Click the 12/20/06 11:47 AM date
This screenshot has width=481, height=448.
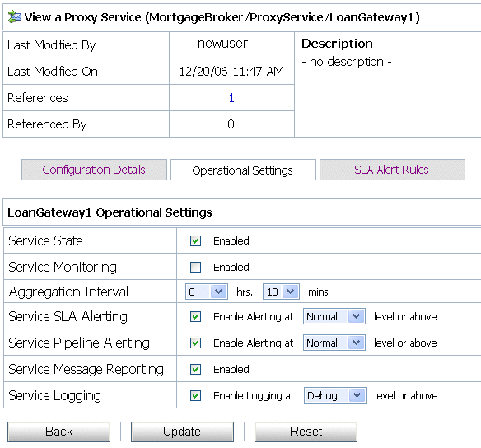231,72
